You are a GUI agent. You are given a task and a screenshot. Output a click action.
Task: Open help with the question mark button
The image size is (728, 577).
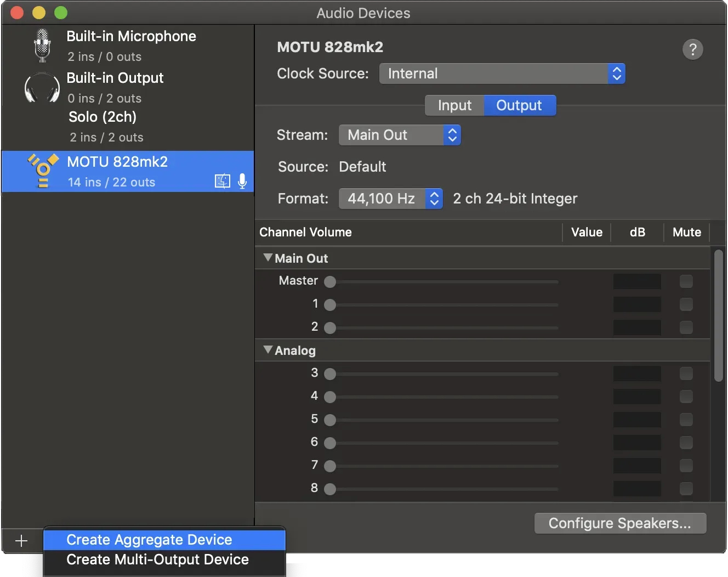pos(692,49)
